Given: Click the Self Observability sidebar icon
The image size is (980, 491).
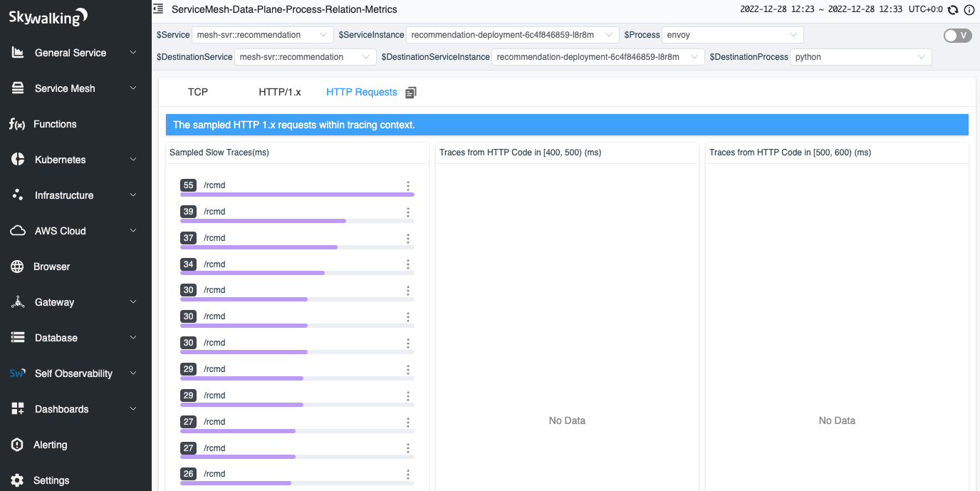Looking at the screenshot, I should 17,373.
